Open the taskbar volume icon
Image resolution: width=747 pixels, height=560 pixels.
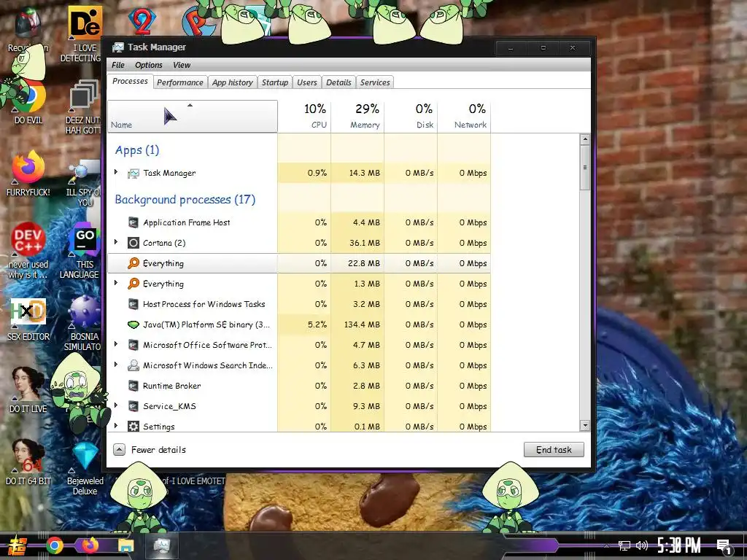642,545
